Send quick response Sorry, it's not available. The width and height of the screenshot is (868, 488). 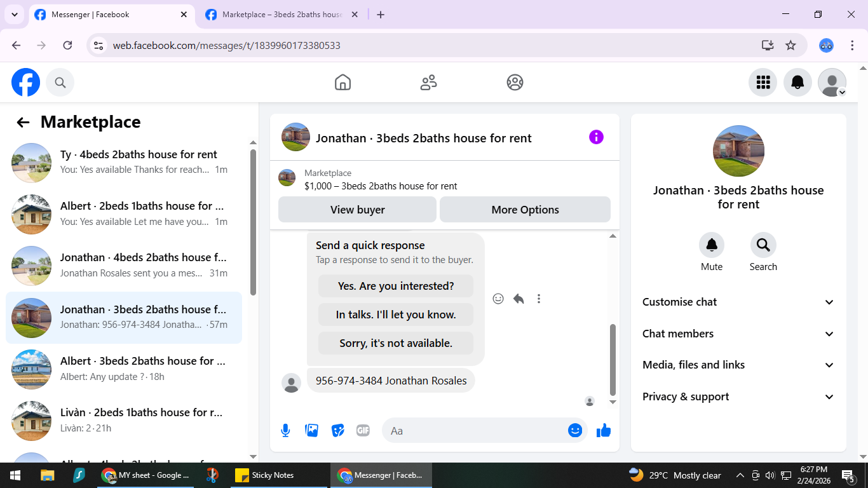(396, 343)
